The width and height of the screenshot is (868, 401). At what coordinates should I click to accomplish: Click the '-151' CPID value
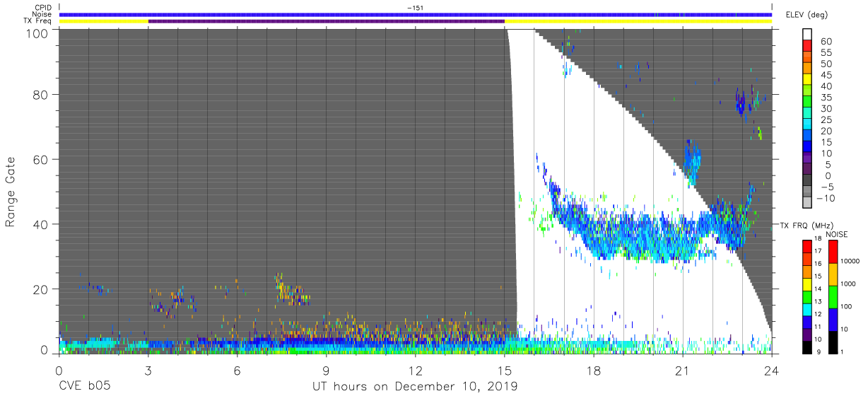[x=416, y=8]
